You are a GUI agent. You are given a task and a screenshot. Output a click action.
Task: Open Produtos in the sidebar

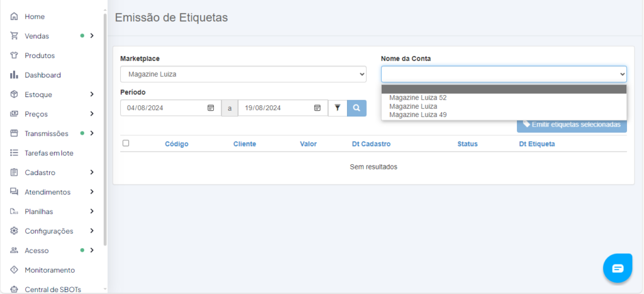(40, 55)
